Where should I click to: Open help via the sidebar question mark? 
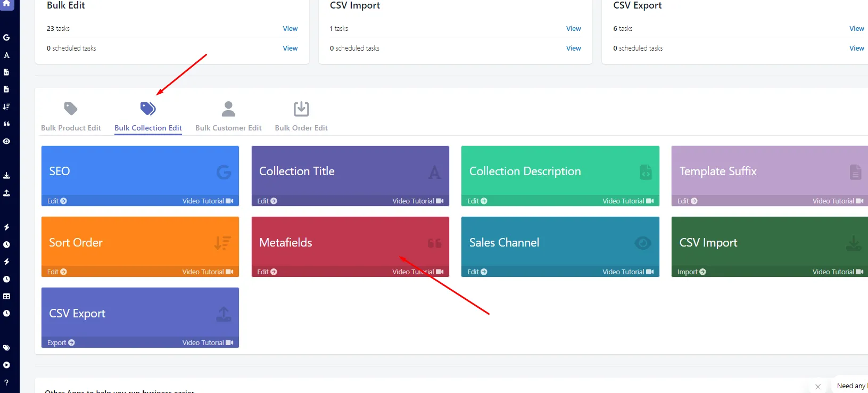point(6,382)
